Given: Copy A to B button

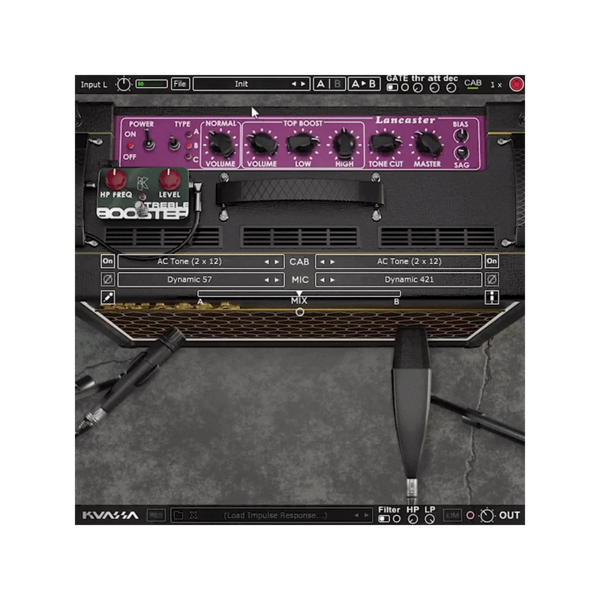Looking at the screenshot, I should [x=364, y=84].
